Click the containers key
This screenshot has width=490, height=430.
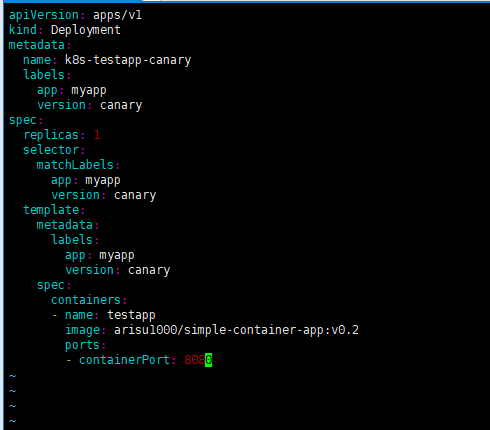coord(86,300)
